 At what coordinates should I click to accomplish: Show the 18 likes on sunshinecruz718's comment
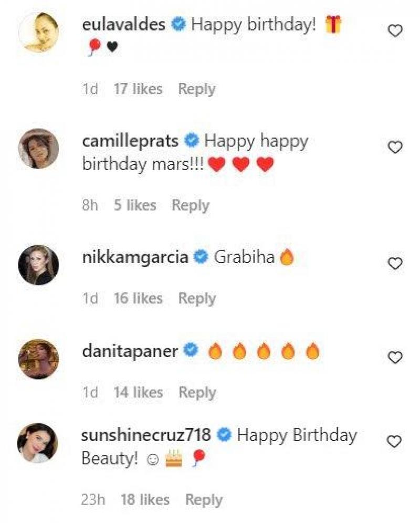tap(145, 499)
